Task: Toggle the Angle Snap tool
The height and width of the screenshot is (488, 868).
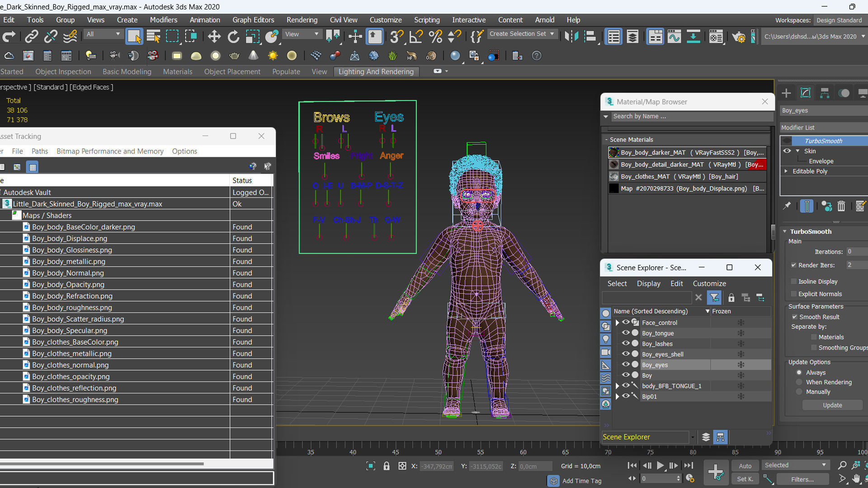Action: pyautogui.click(x=415, y=37)
